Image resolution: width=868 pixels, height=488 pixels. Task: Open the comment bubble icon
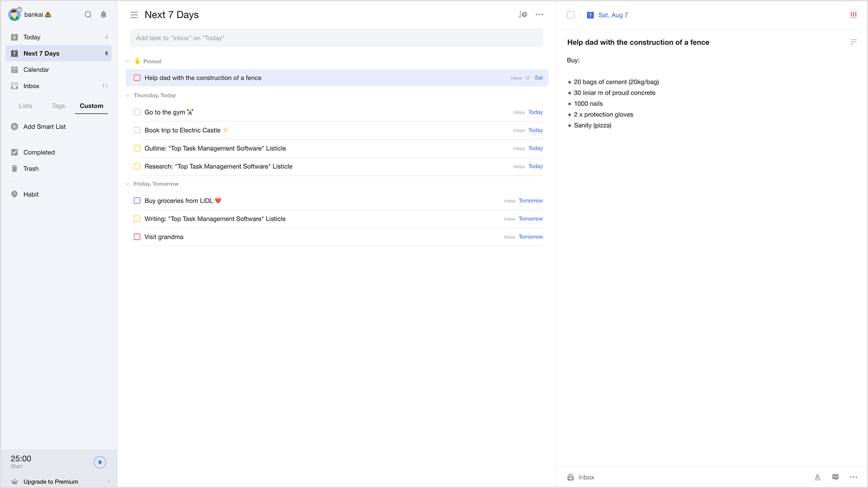tap(835, 477)
